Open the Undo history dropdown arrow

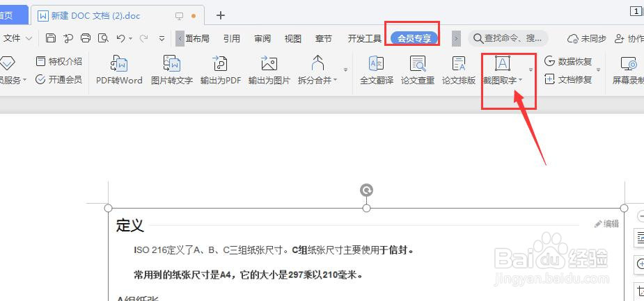point(131,38)
